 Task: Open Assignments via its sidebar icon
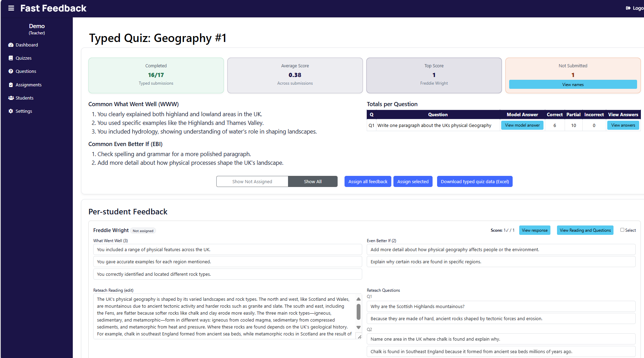10,85
